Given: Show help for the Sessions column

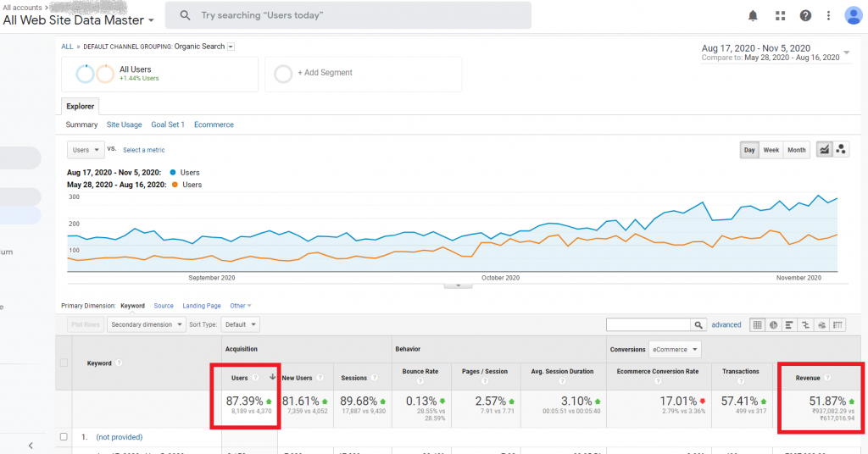Looking at the screenshot, I should pyautogui.click(x=374, y=378).
